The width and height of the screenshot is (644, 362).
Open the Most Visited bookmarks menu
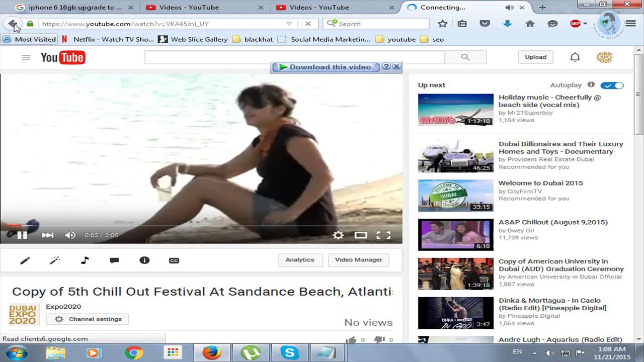click(x=29, y=39)
